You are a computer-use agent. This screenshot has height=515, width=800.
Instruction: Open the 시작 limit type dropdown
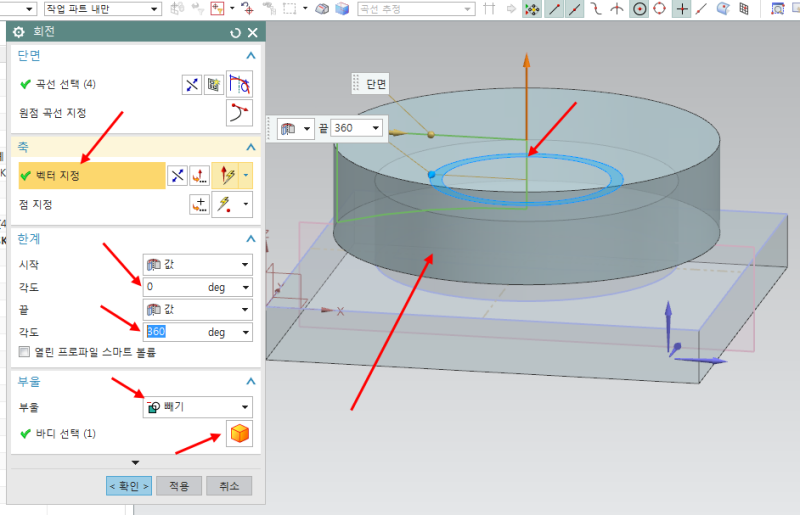[x=197, y=265]
